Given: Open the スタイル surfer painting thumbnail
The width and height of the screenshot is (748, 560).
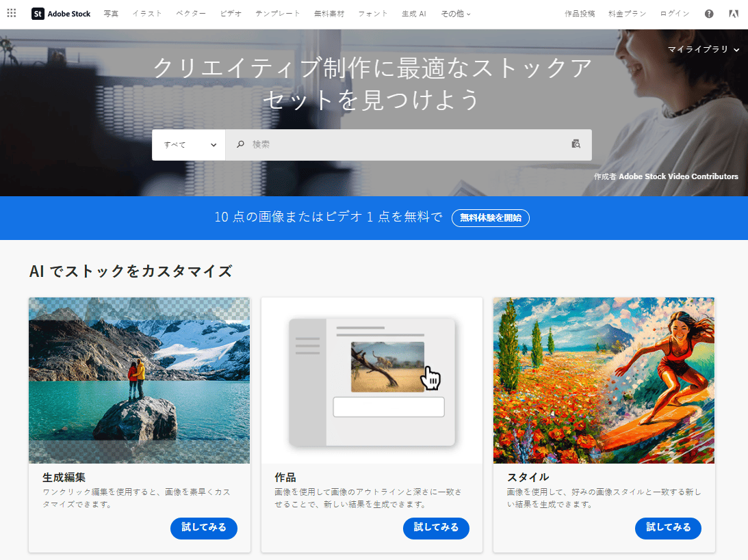Looking at the screenshot, I should (604, 380).
